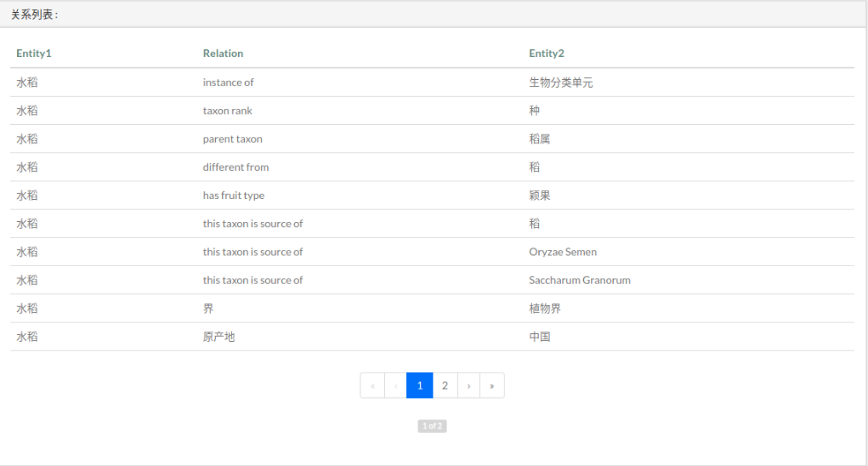Click 水稻 in the 'parent taxon' row
This screenshot has height=466, width=868.
[27, 139]
